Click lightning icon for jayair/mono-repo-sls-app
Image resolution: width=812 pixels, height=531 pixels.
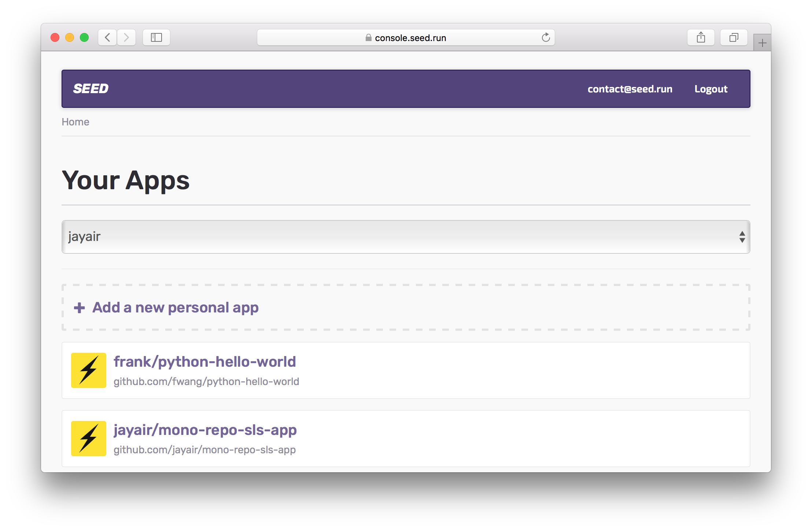pyautogui.click(x=88, y=438)
